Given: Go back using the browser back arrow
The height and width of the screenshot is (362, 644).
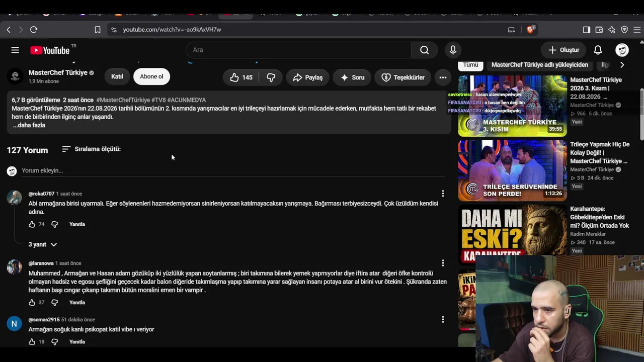Looking at the screenshot, I should coord(9,30).
